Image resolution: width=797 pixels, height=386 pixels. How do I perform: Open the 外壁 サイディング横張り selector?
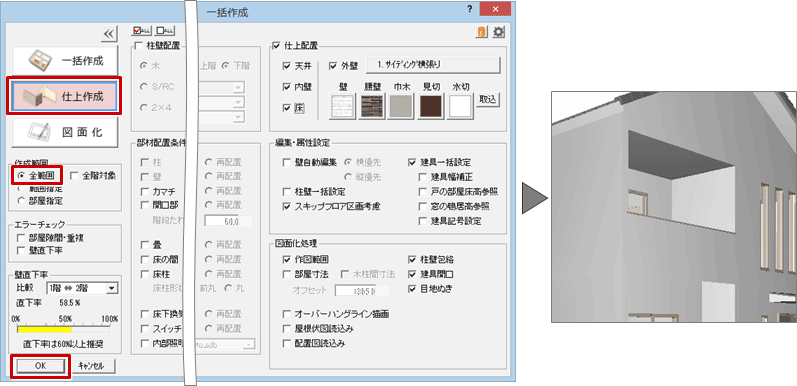click(x=434, y=65)
